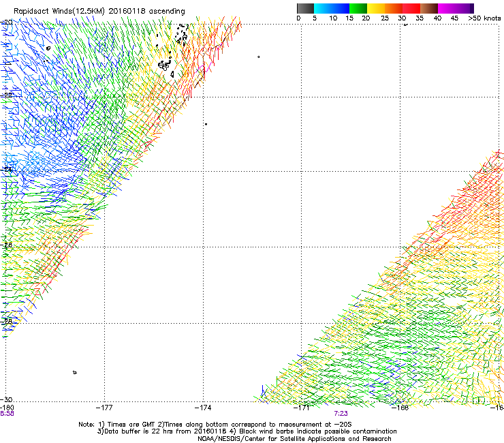Click the isolated island dot east of -174 near -20
This screenshot has height=443, width=504.
click(x=258, y=57)
